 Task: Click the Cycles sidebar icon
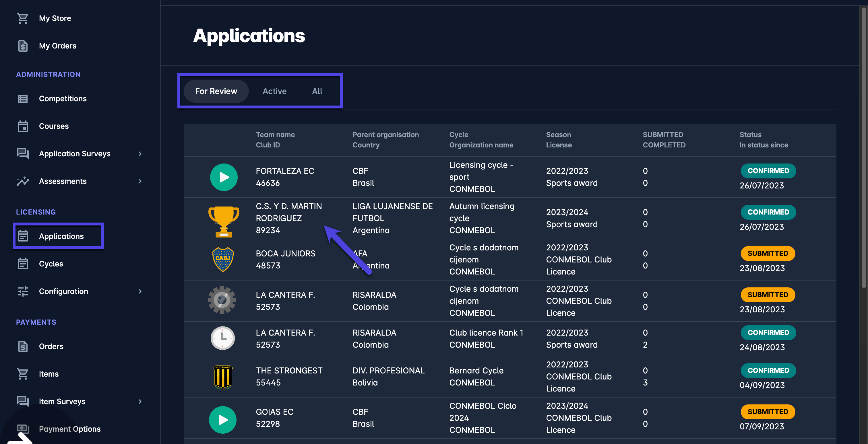pos(23,264)
